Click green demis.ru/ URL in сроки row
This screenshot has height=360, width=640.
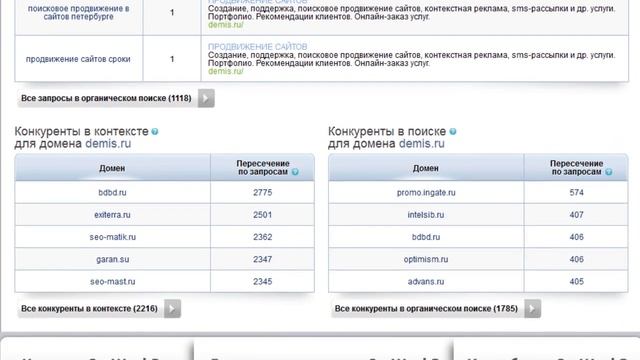point(226,71)
